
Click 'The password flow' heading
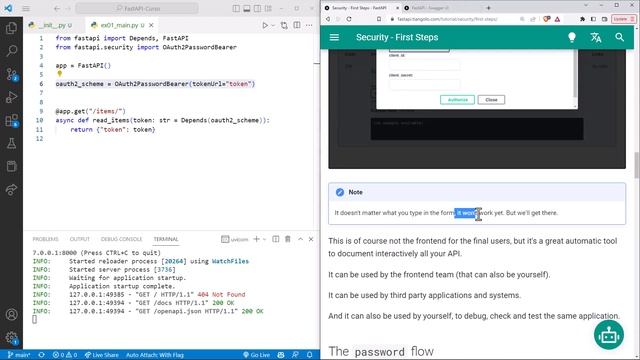pyautogui.click(x=381, y=351)
